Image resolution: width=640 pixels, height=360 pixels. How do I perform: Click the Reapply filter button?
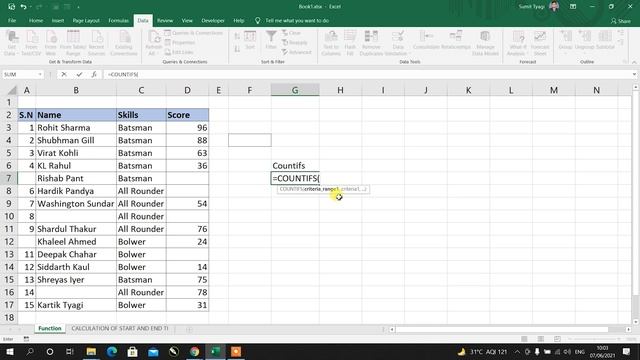(x=295, y=42)
